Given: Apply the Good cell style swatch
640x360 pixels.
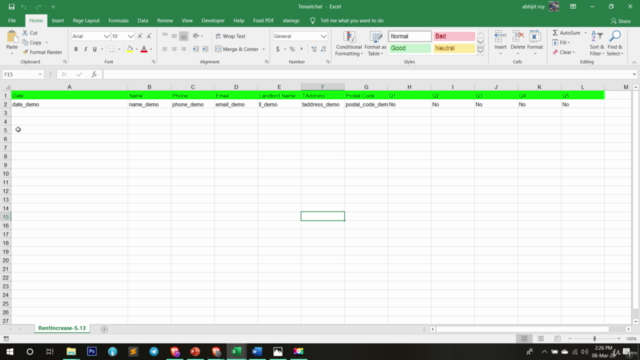Looking at the screenshot, I should click(409, 48).
